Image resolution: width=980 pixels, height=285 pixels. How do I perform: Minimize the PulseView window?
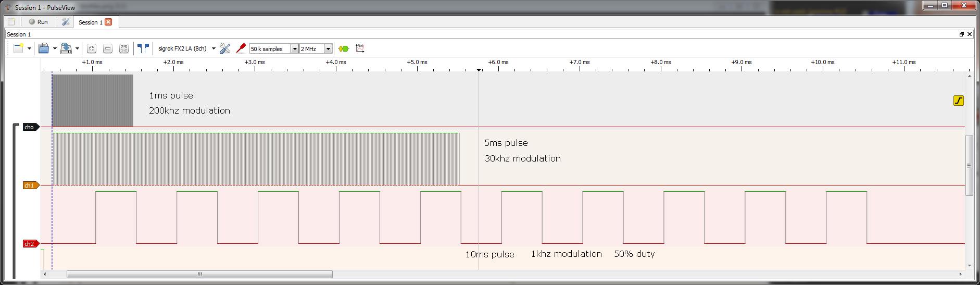[931, 5]
